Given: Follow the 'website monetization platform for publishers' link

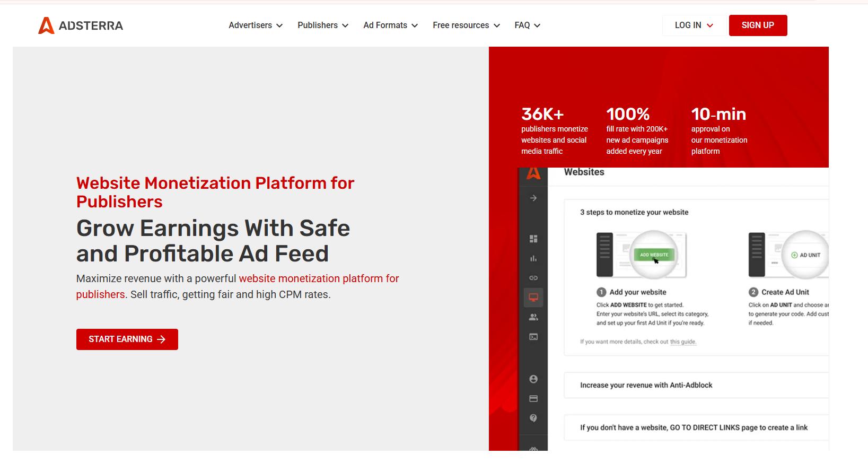Looking at the screenshot, I should click(318, 279).
